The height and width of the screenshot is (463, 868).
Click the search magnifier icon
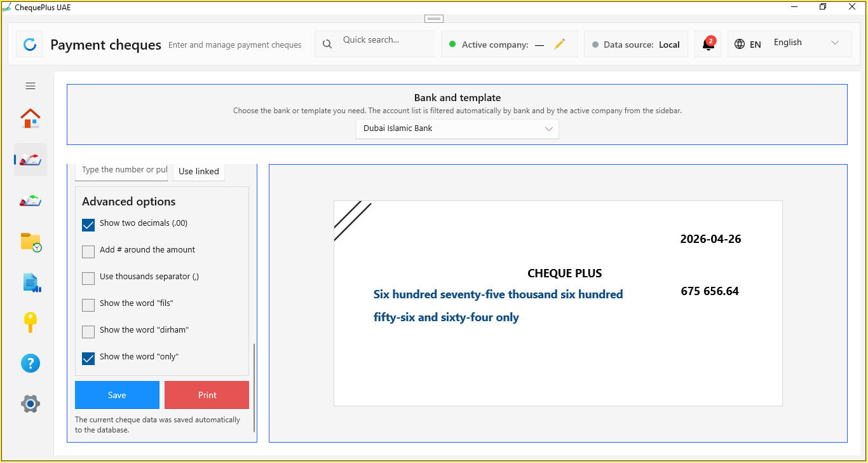327,45
